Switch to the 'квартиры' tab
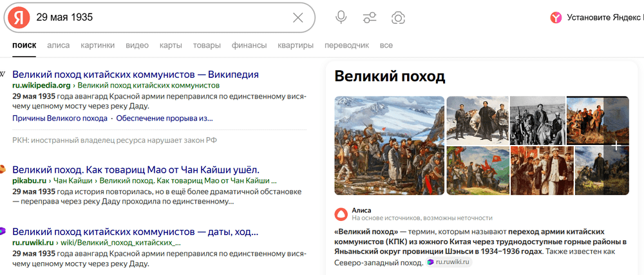Screen dimensions: 644x275 click(x=296, y=45)
